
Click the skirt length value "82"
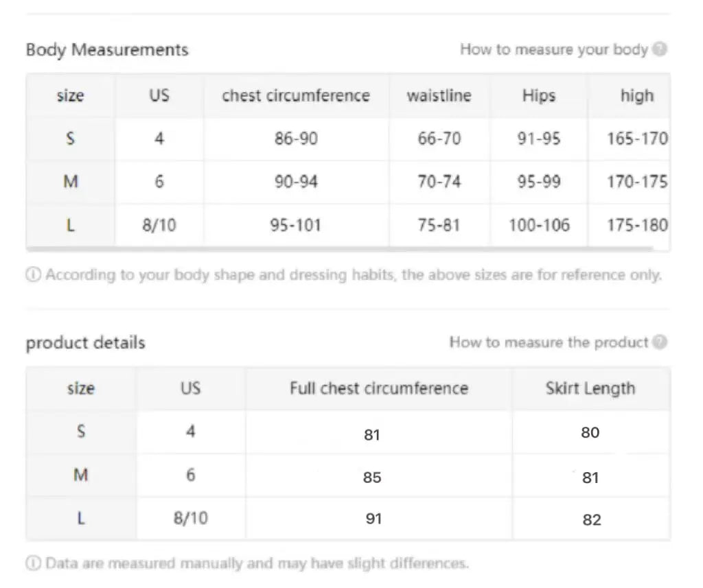(591, 519)
